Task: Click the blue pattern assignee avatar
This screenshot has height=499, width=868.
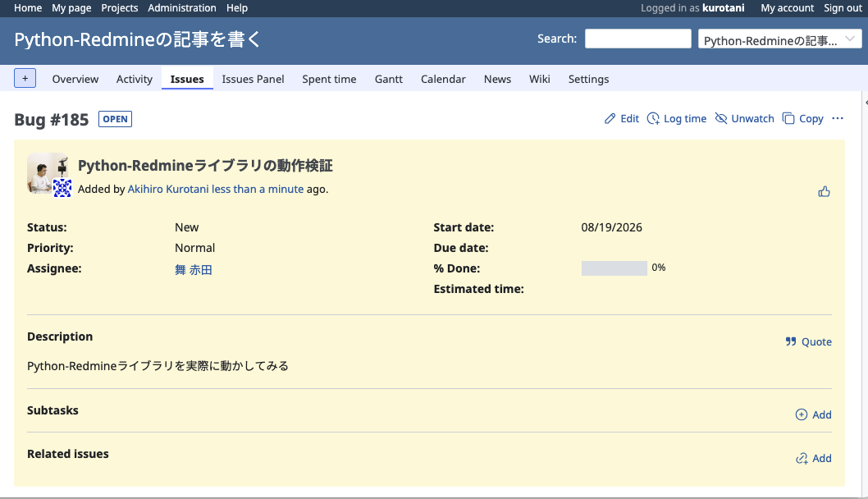Action: 62,188
